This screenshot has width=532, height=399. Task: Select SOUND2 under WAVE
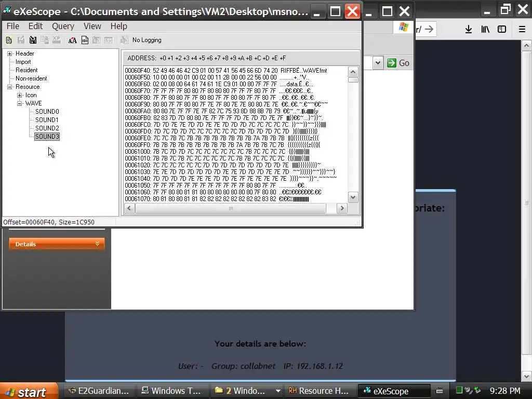click(x=47, y=128)
